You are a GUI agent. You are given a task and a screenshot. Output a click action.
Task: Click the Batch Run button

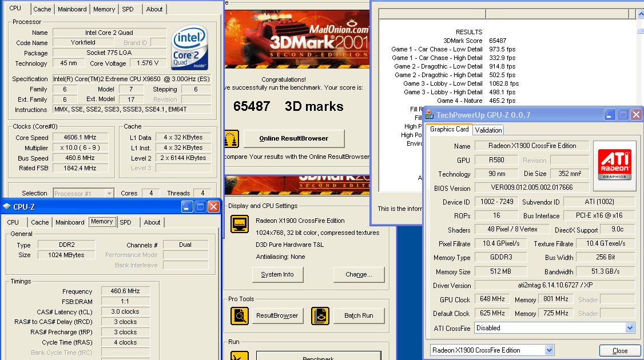359,315
